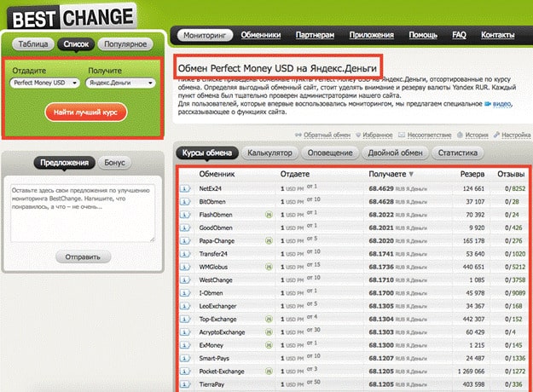Open the NetEx24 exchanger name
Viewport: 533px width, 392px height.
pyautogui.click(x=210, y=188)
